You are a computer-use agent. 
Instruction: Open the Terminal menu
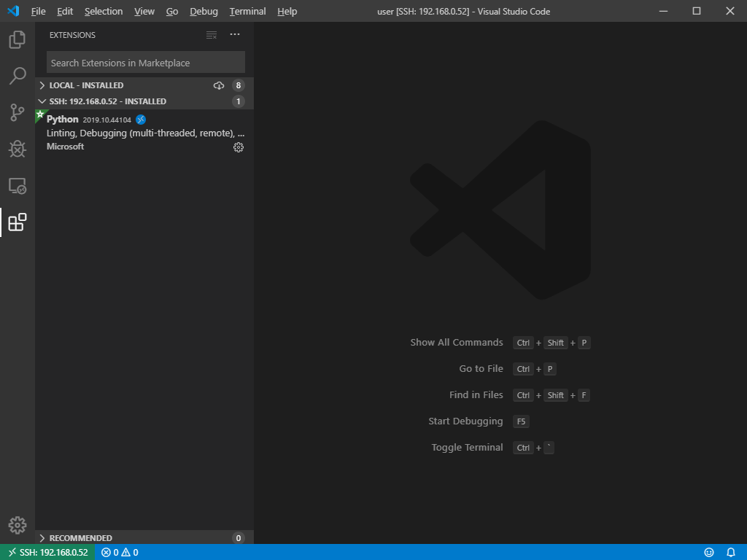click(x=248, y=12)
